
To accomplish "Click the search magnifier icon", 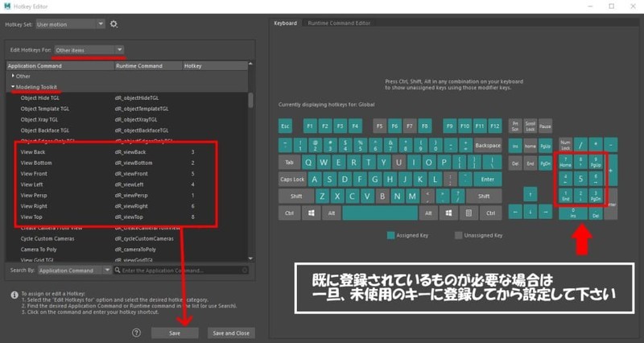I will (118, 271).
